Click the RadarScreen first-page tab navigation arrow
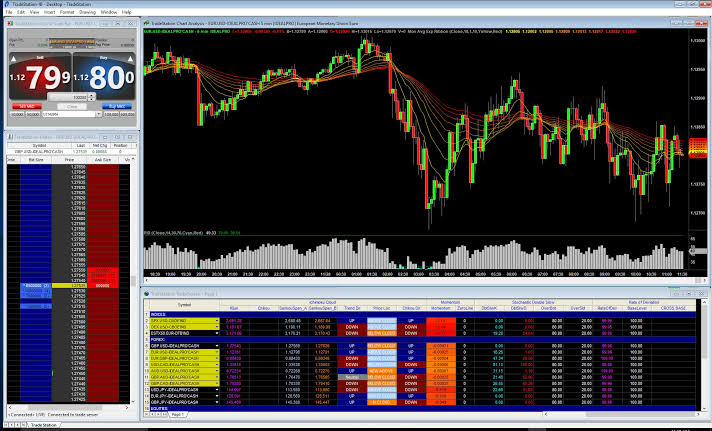Viewport: 712px width, 431px height. pos(147,415)
